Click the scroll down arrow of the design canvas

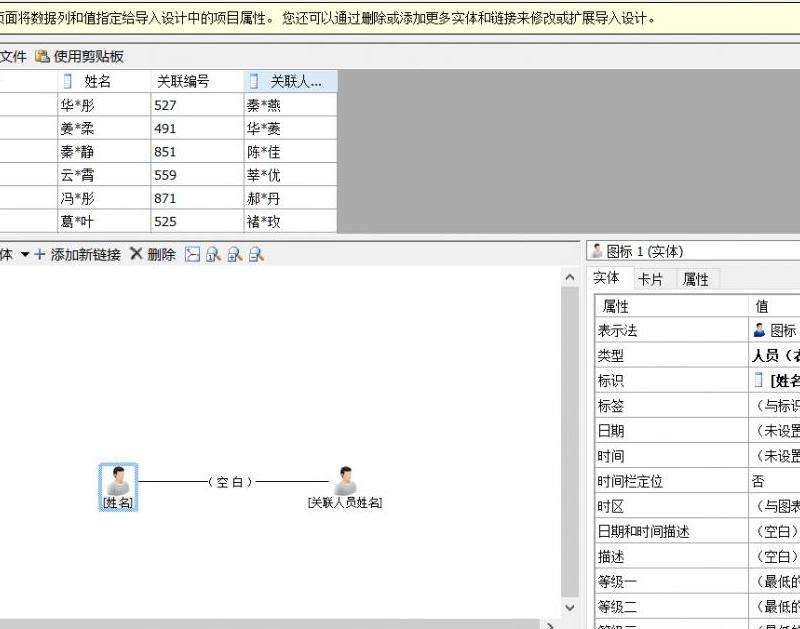coord(570,607)
